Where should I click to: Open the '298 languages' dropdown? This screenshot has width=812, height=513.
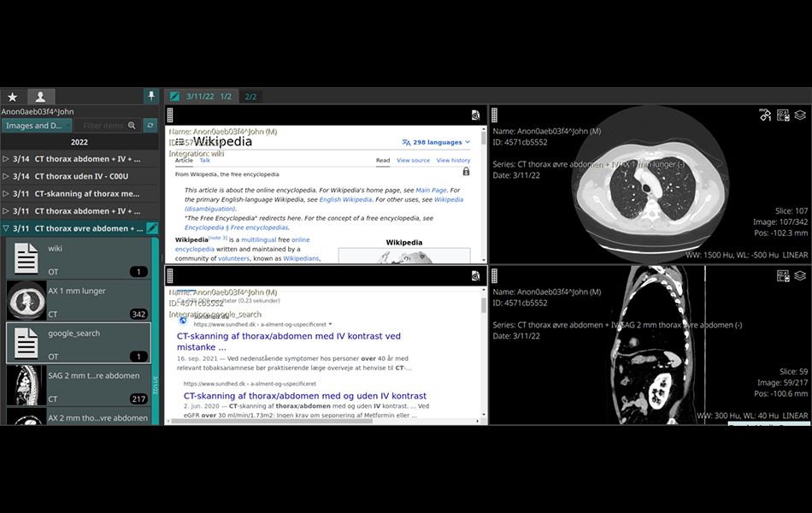[x=436, y=142]
